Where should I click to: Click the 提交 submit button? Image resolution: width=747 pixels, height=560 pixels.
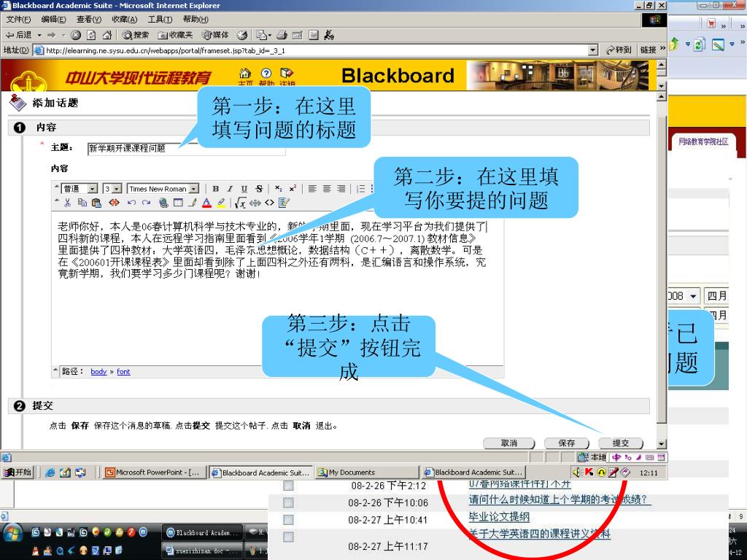click(x=620, y=443)
